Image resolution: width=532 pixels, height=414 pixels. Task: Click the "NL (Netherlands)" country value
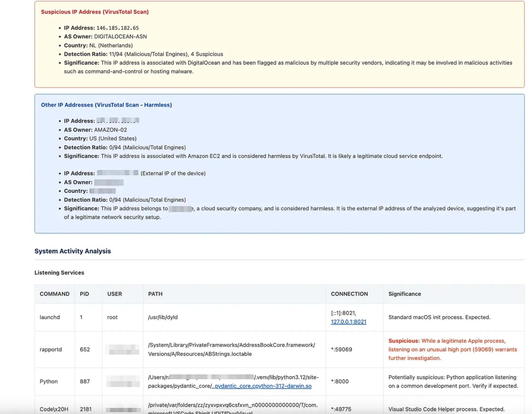click(111, 45)
